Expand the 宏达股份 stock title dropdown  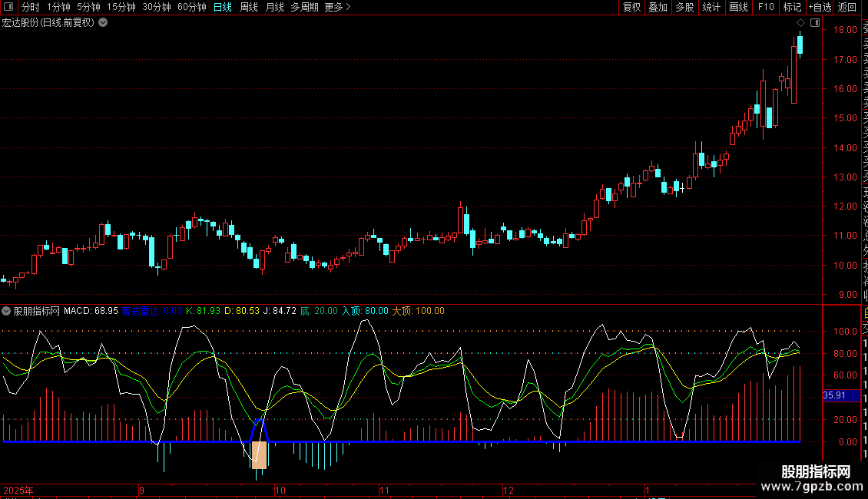tap(103, 22)
